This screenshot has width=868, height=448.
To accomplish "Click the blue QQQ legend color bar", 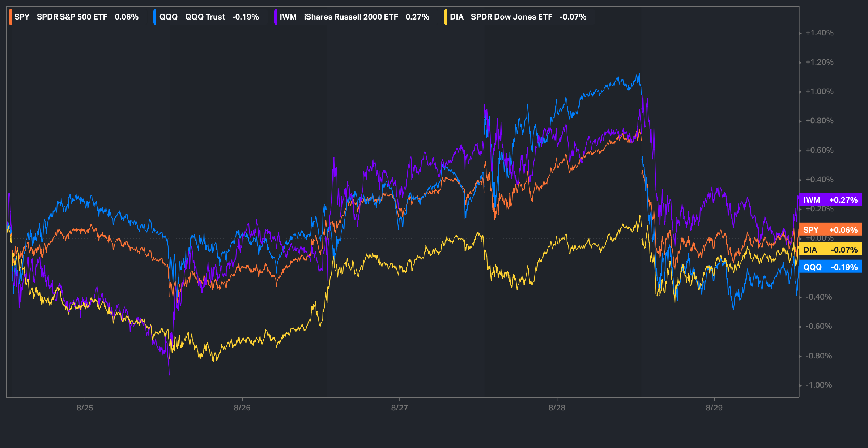I will (155, 17).
